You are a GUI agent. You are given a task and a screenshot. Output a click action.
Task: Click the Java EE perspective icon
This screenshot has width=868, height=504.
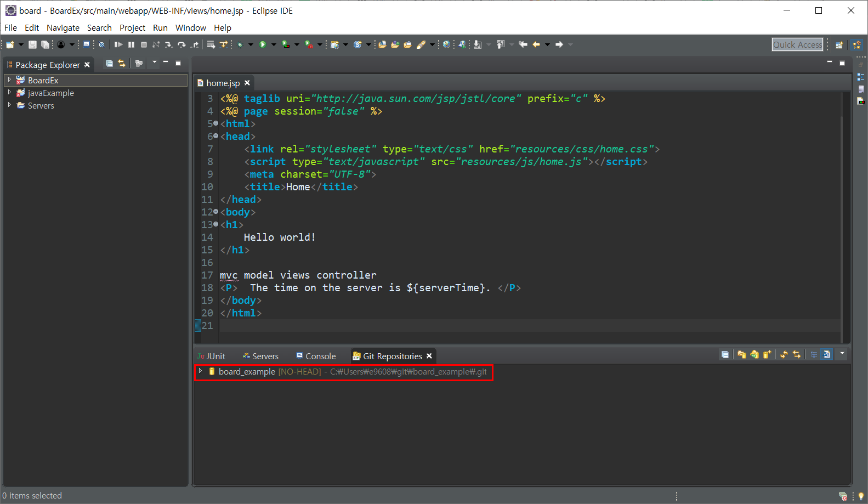[x=857, y=45]
